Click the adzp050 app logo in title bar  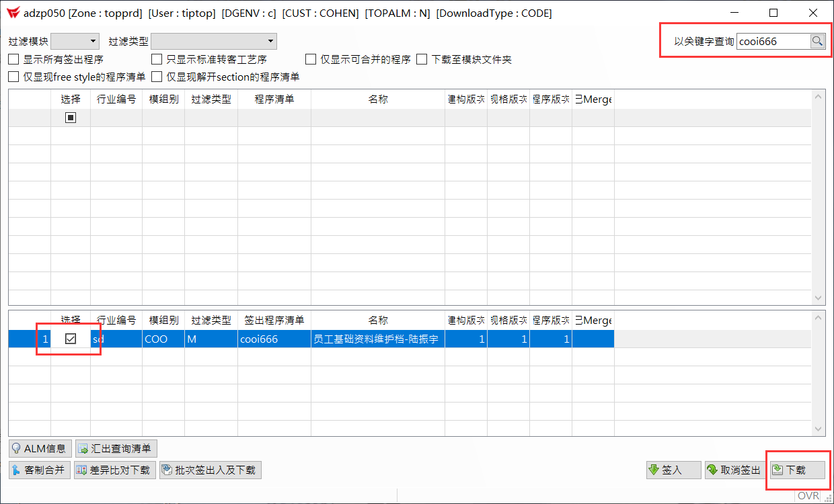pyautogui.click(x=13, y=13)
